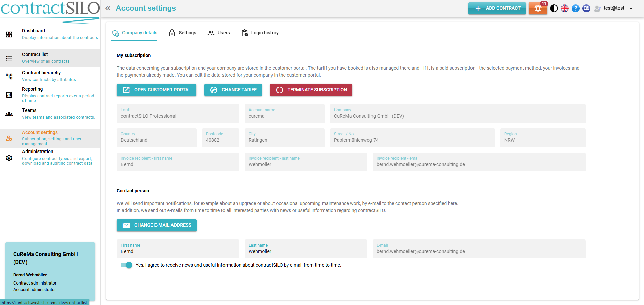Switch to the Settings tab
Screen dimensions: 644x305
tap(183, 33)
